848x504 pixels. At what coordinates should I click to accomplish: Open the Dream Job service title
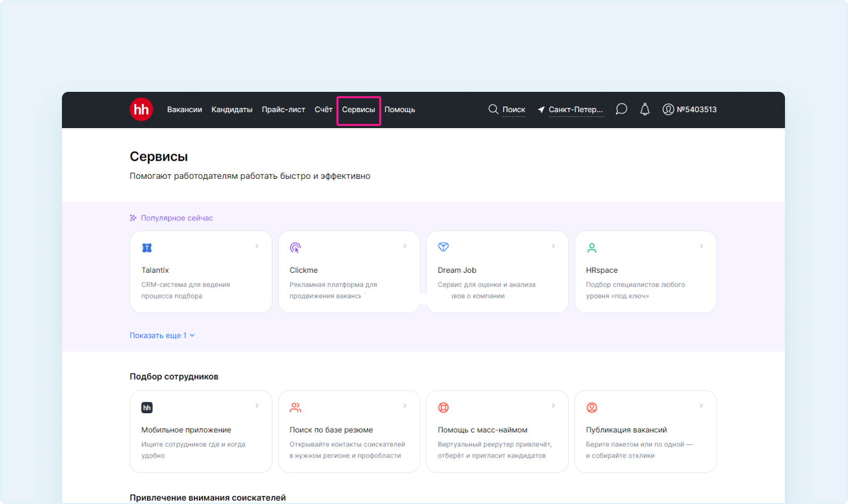point(457,270)
